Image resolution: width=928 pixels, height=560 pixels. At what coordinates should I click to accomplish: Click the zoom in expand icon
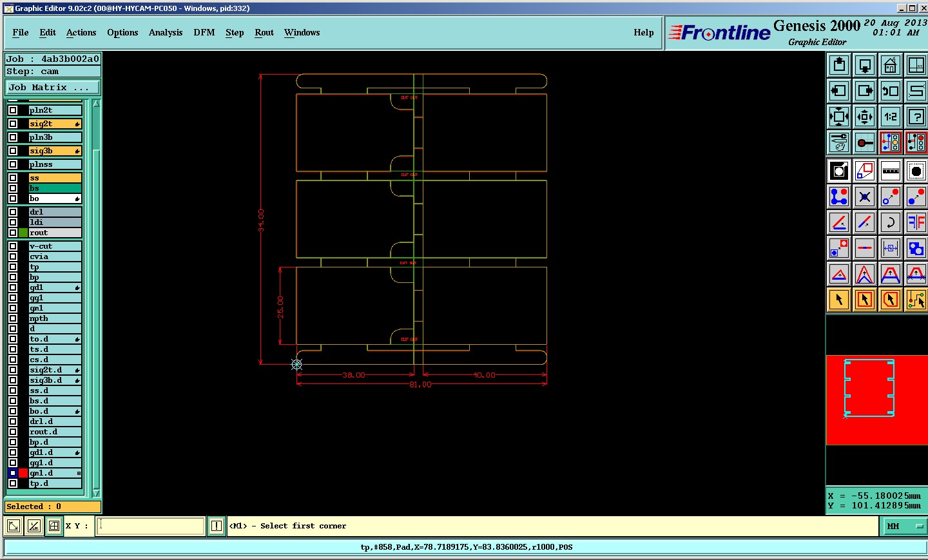pyautogui.click(x=839, y=117)
